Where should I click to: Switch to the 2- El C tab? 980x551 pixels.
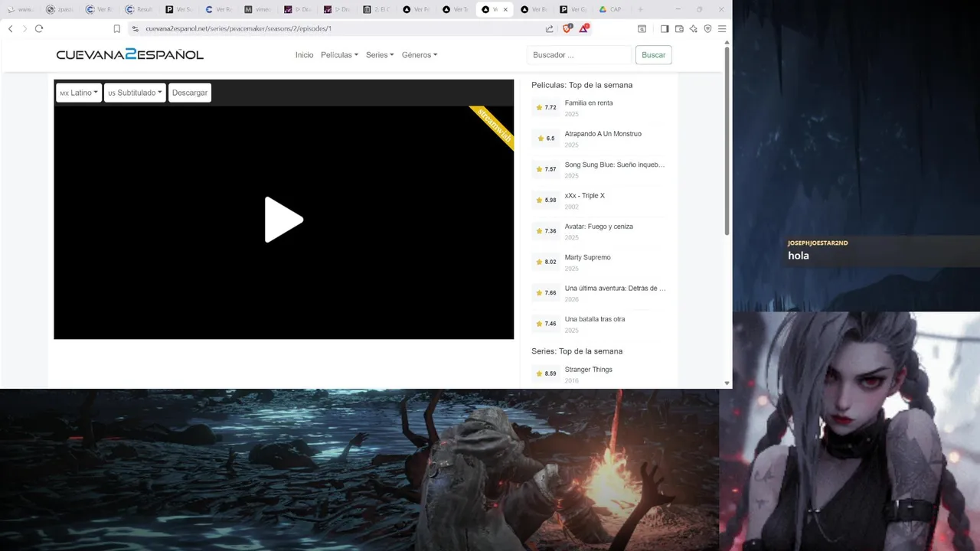pyautogui.click(x=377, y=10)
